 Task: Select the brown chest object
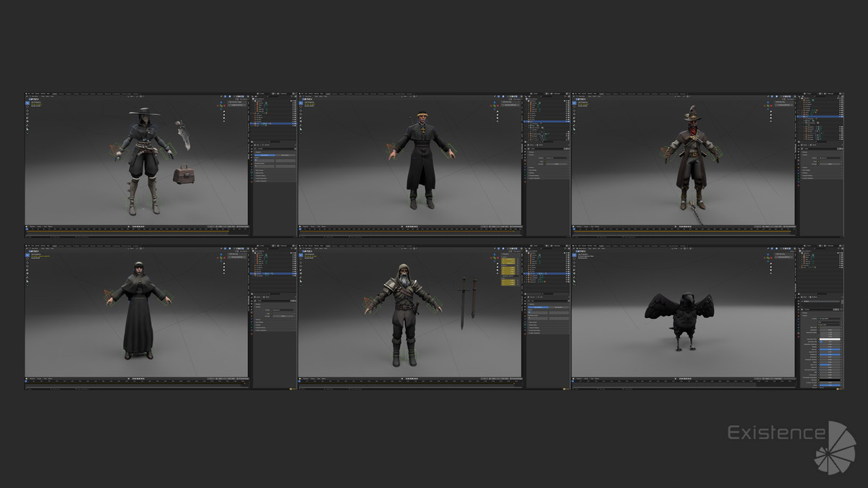(184, 174)
